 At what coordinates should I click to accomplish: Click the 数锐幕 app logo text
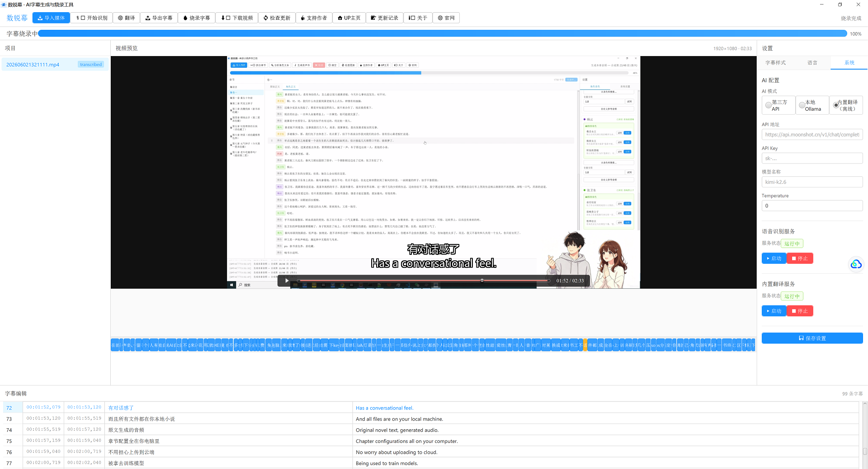coord(17,18)
